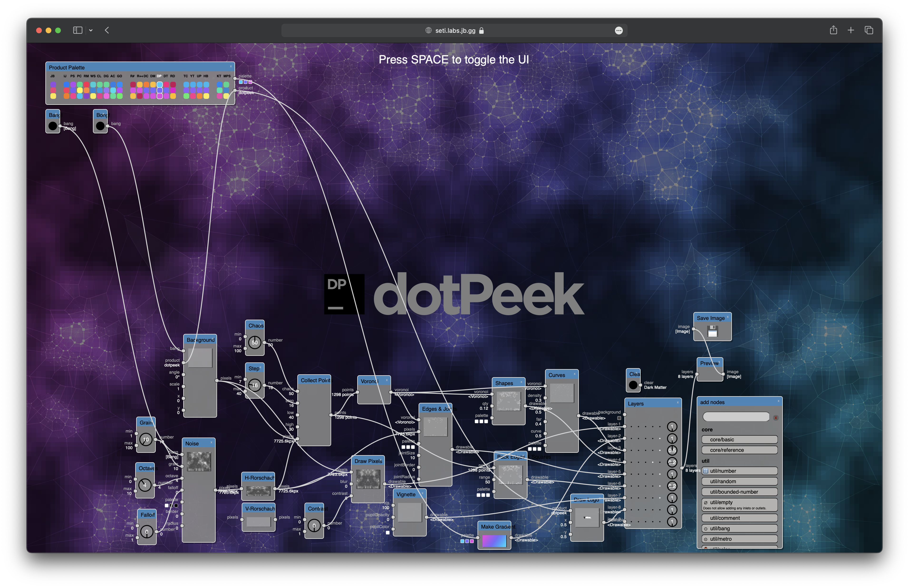This screenshot has width=909, height=588.
Task: Select the top MPS green swatch
Action: click(x=226, y=84)
